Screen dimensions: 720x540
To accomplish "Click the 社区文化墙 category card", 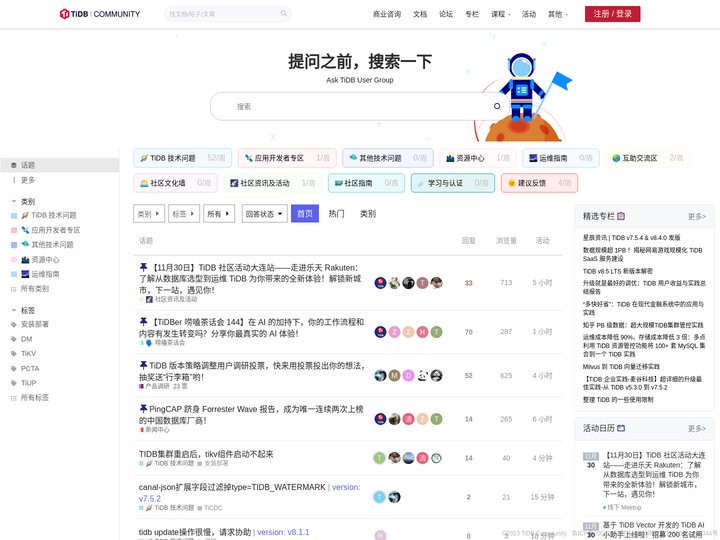I will click(175, 183).
